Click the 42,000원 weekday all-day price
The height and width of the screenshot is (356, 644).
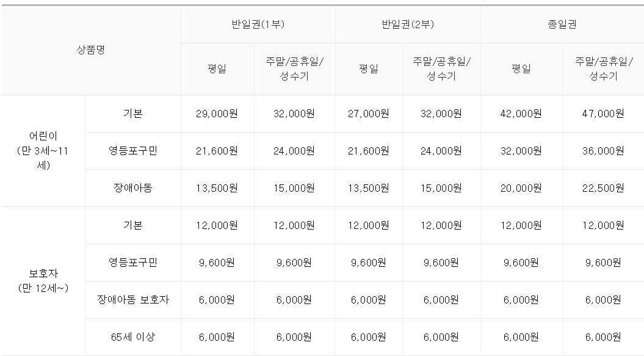[521, 114]
